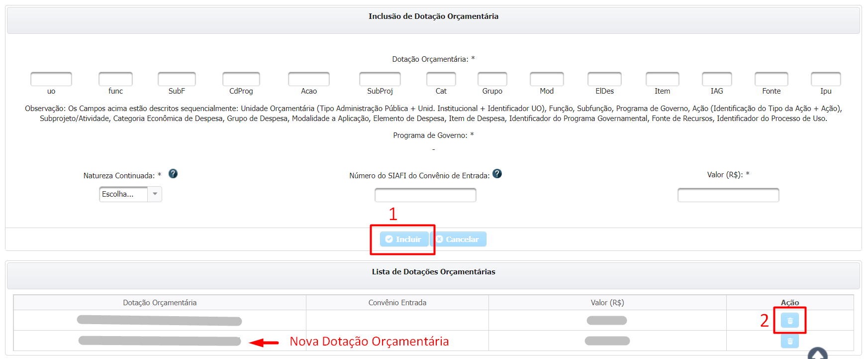Click the help icon beside Número do SIAFI
This screenshot has height=359, width=868.
coord(497,174)
